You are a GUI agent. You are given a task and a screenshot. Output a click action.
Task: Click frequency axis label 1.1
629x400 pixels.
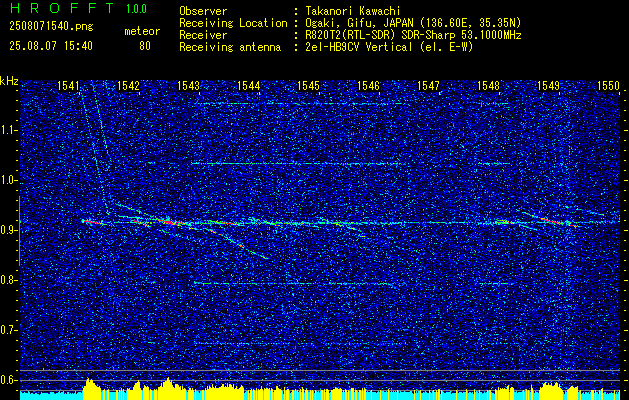click(8, 130)
